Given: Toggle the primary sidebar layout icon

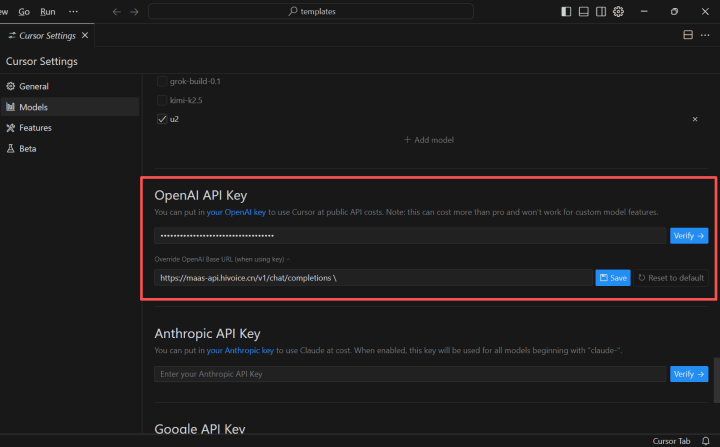Looking at the screenshot, I should point(566,11).
